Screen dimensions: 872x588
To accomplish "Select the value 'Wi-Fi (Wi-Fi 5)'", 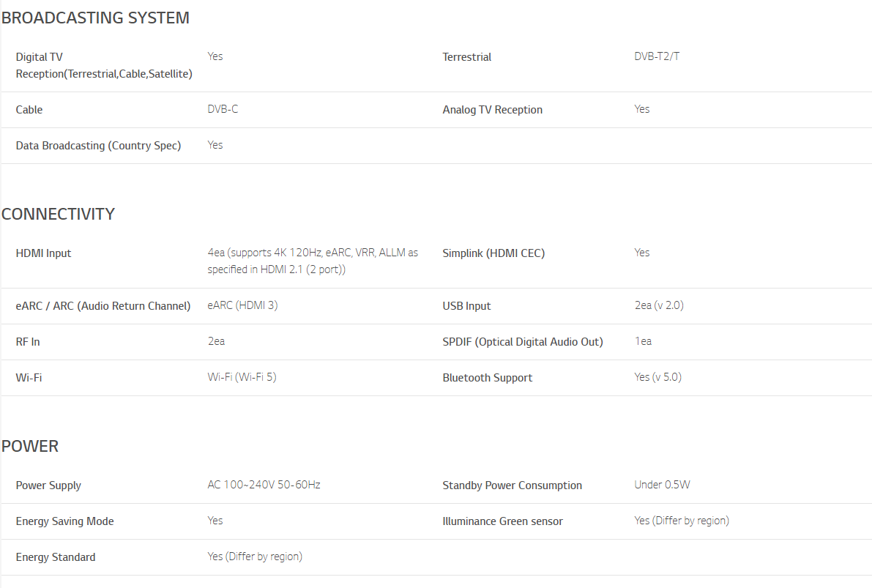I will pyautogui.click(x=242, y=377).
